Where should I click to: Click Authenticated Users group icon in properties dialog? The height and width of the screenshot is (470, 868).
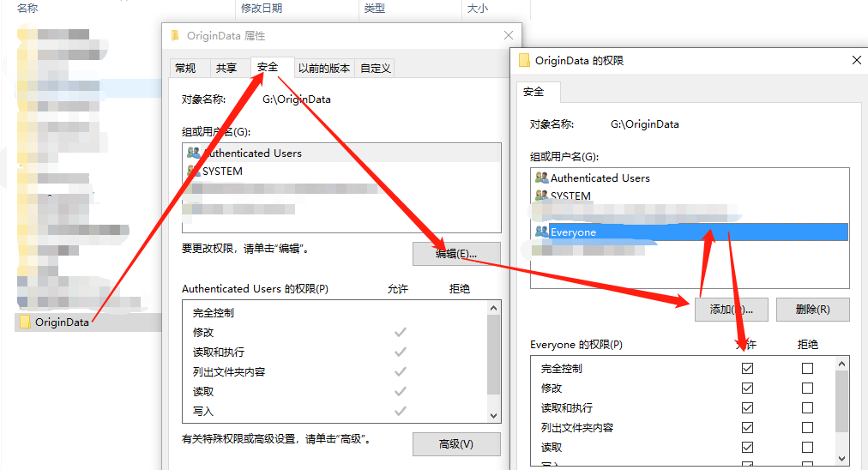193,153
